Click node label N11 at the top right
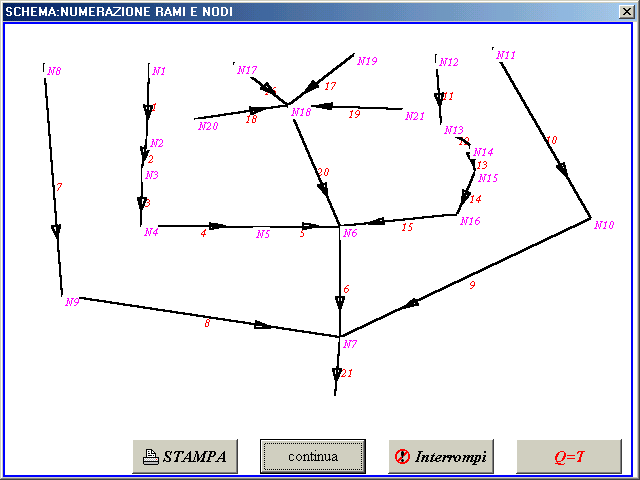 click(506, 56)
